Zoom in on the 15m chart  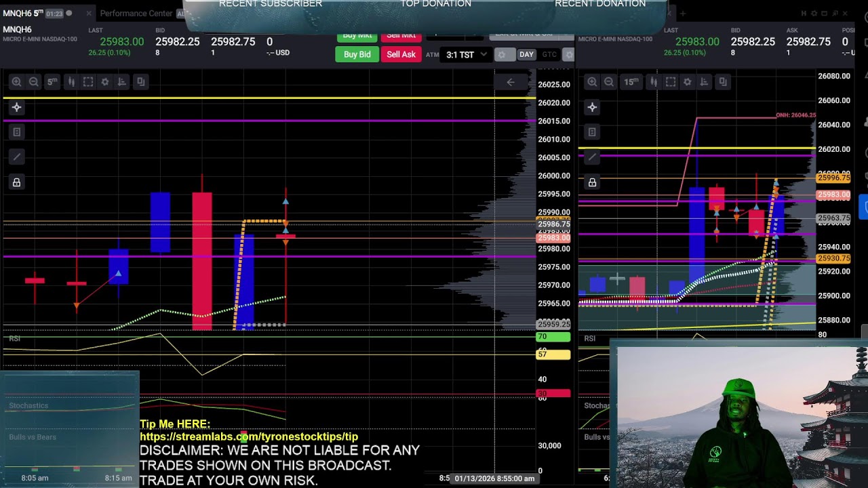click(592, 81)
